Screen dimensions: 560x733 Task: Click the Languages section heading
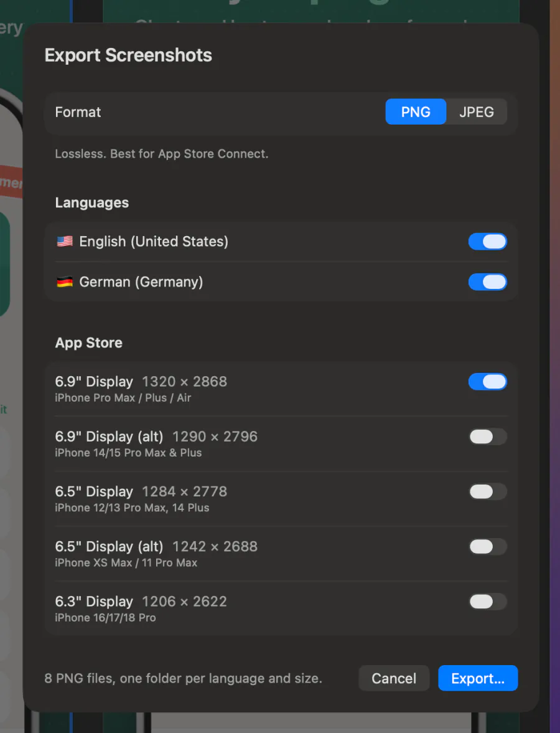tap(92, 202)
